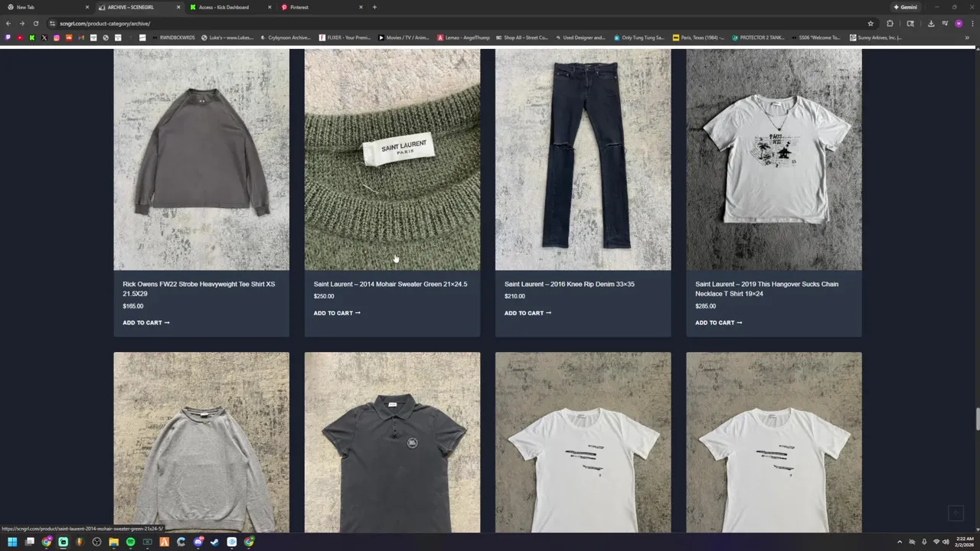Click the Saint Laurent 2016 Knee Rip Denim title
The image size is (980, 551).
coord(570,284)
